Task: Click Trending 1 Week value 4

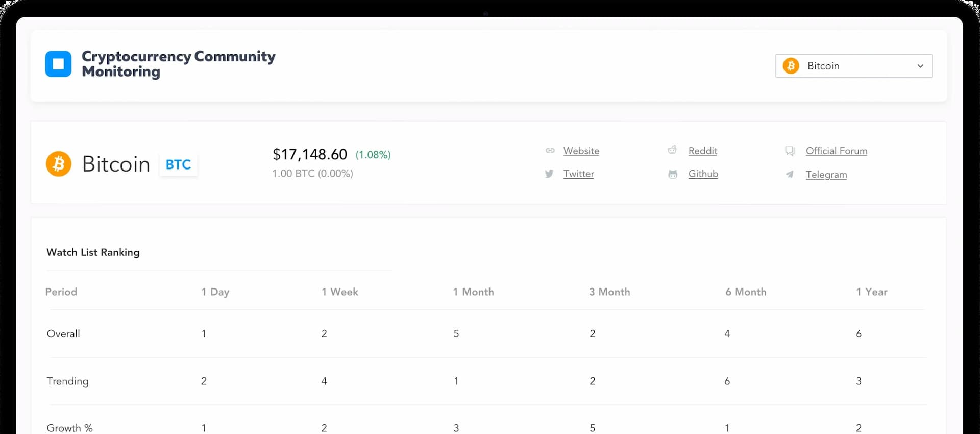Action: 324,381
